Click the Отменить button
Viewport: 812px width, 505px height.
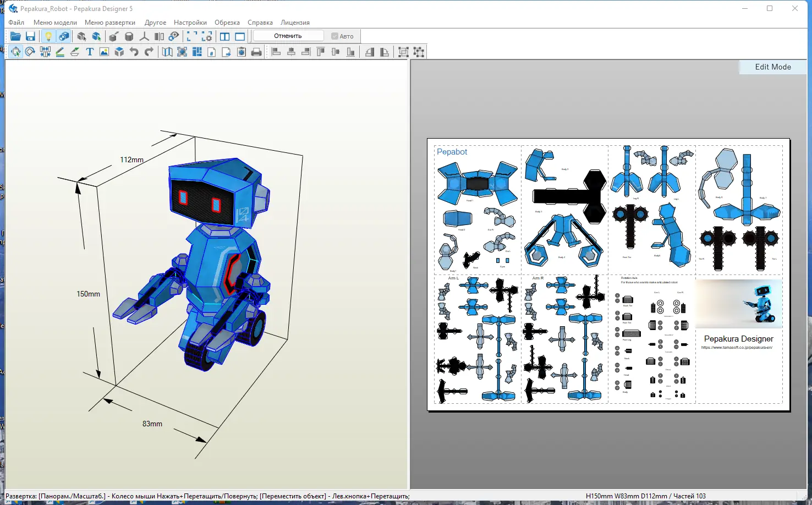coord(288,36)
